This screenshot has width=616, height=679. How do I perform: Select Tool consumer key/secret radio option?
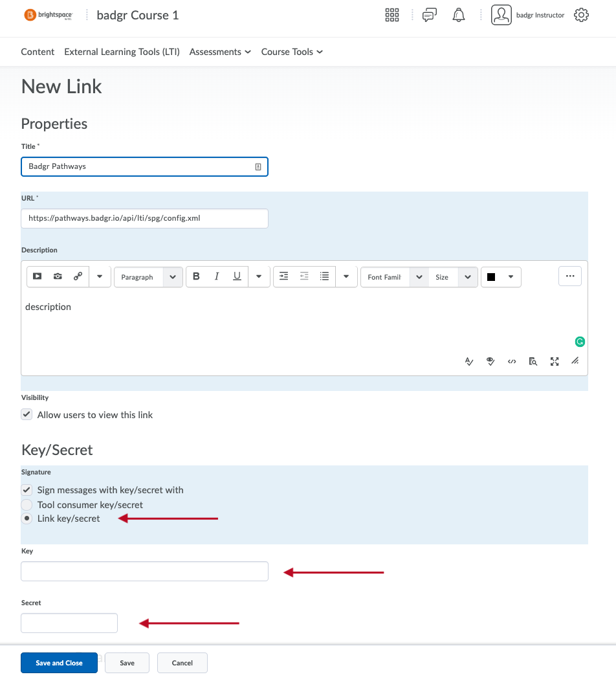point(27,504)
